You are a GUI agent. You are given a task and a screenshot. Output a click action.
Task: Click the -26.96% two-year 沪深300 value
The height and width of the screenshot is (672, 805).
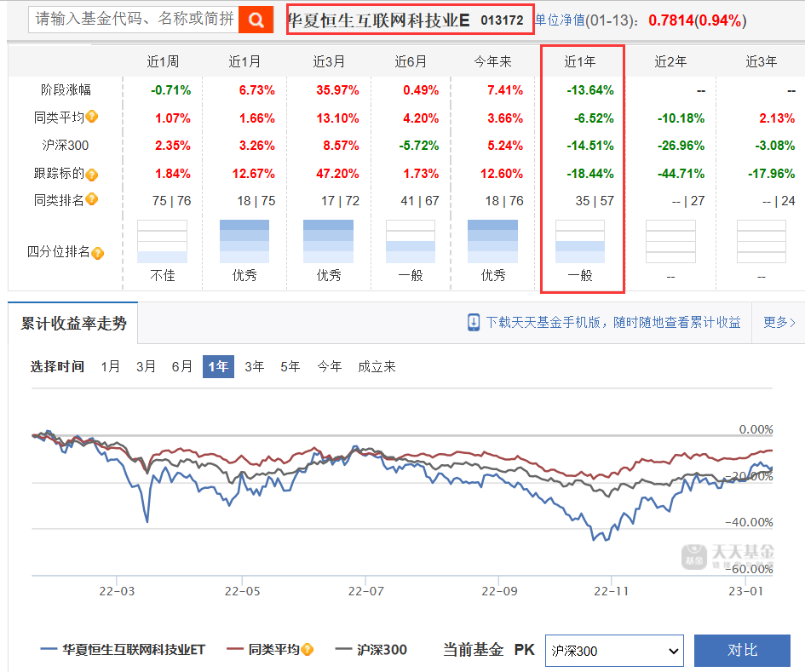pos(681,146)
